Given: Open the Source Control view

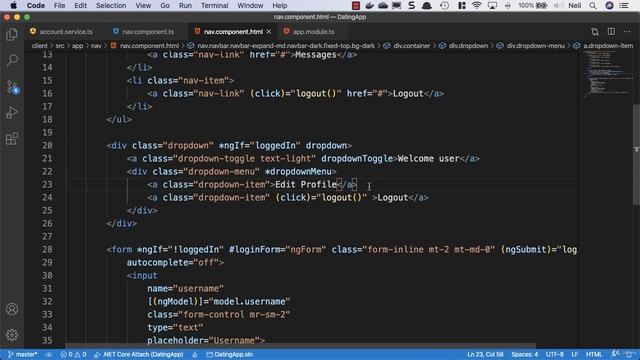Looking at the screenshot, I should click(12, 87).
